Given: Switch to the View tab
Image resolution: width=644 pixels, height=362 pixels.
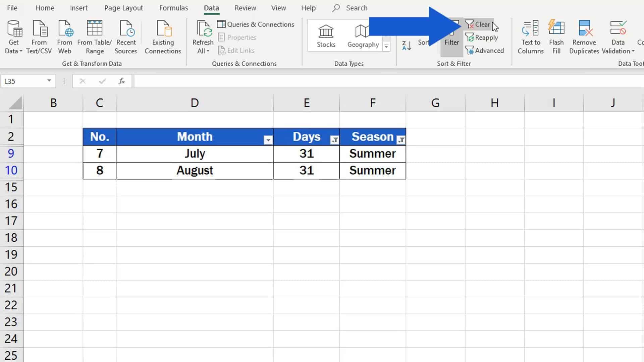Looking at the screenshot, I should (278, 8).
